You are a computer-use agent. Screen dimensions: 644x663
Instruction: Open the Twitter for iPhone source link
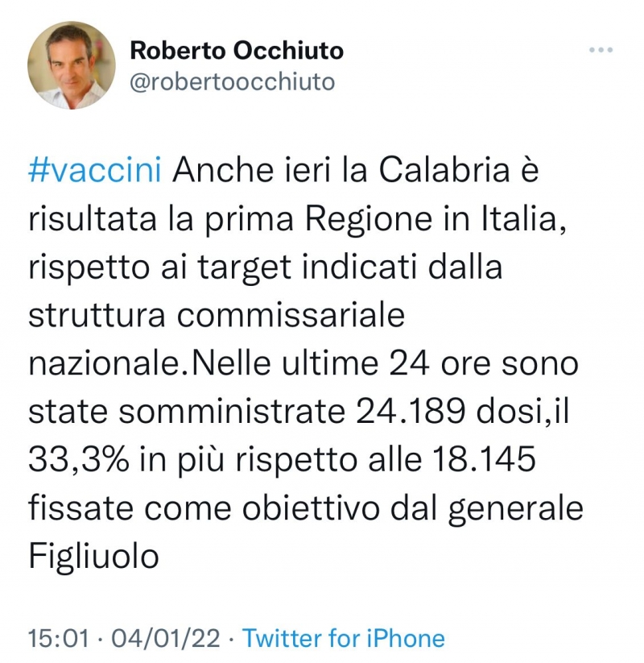click(x=344, y=638)
